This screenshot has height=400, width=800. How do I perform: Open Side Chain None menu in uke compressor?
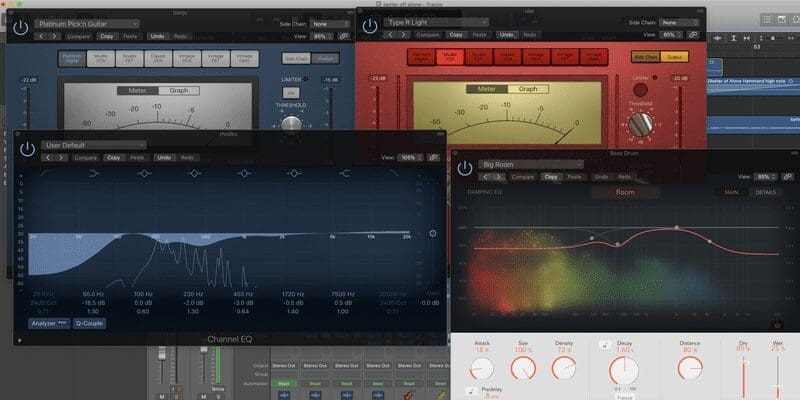coord(680,22)
